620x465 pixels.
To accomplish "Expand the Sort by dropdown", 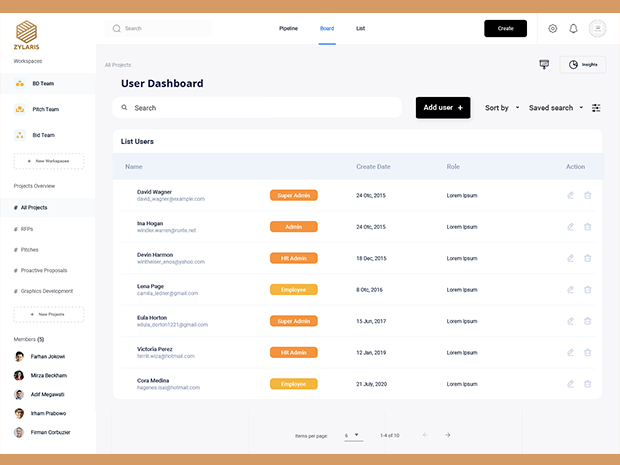I will 501,108.
